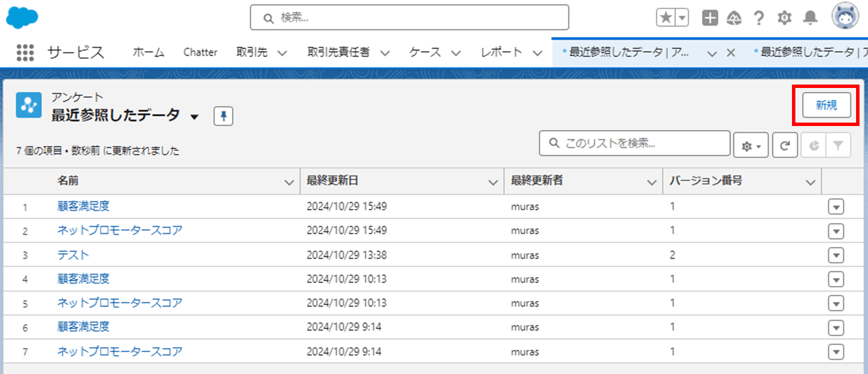This screenshot has width=868, height=374.
Task: Toggle the filter panel funnel icon
Action: point(839,145)
